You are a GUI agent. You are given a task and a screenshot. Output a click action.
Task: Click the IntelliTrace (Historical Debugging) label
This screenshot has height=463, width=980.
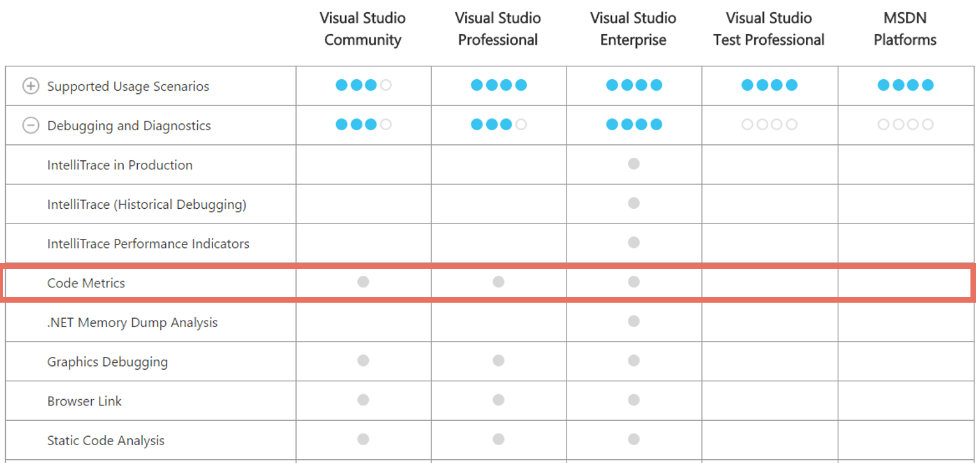pos(145,204)
